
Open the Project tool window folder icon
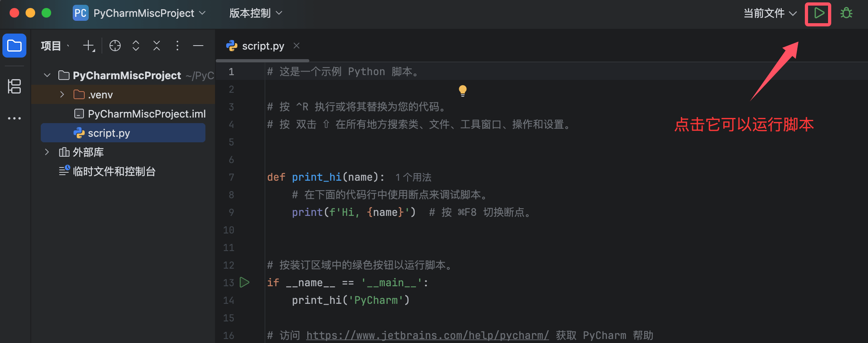(x=14, y=46)
